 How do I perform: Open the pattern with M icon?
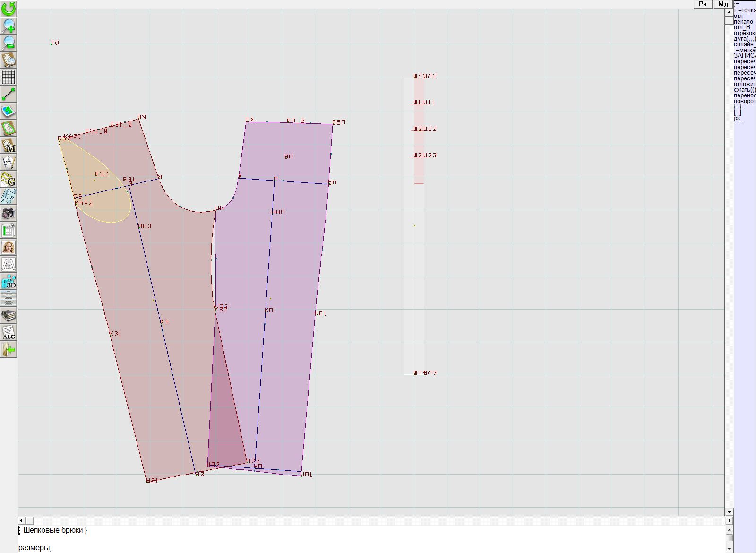coord(9,146)
